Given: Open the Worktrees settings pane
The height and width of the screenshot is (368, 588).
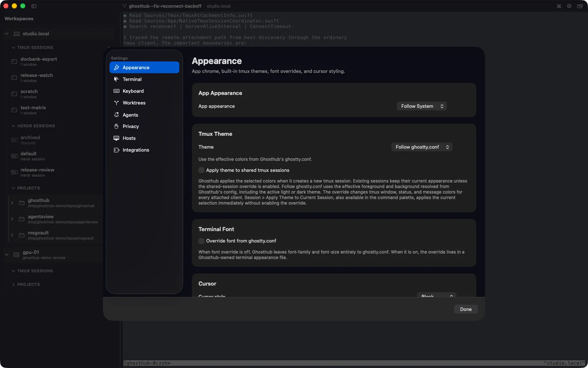Looking at the screenshot, I should pyautogui.click(x=144, y=103).
